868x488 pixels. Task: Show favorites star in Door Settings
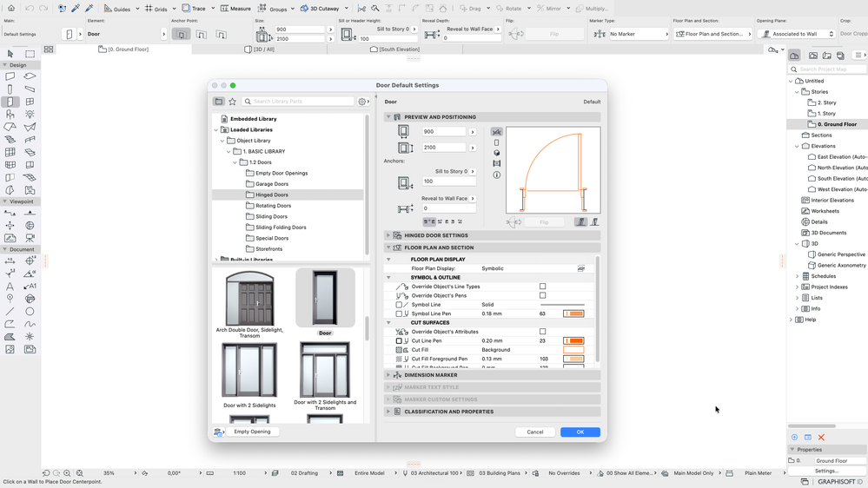tap(233, 102)
